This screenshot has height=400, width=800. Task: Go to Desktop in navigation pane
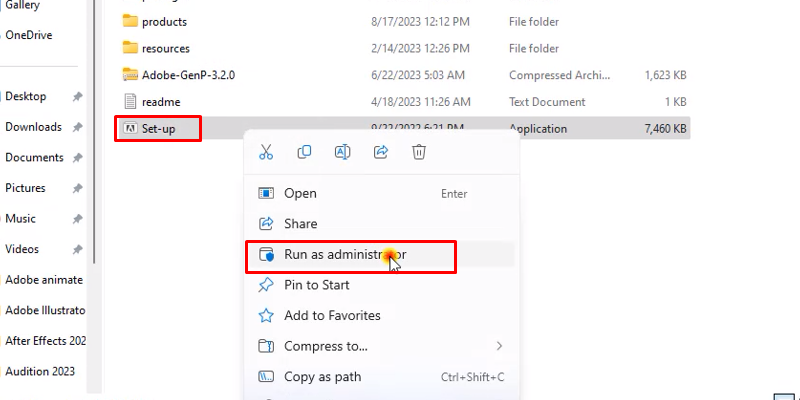click(26, 96)
